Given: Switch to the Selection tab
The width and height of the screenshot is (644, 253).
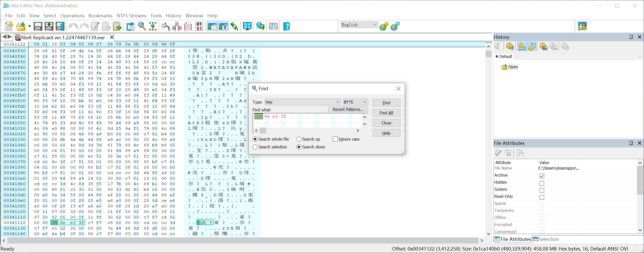Looking at the screenshot, I should [546, 239].
